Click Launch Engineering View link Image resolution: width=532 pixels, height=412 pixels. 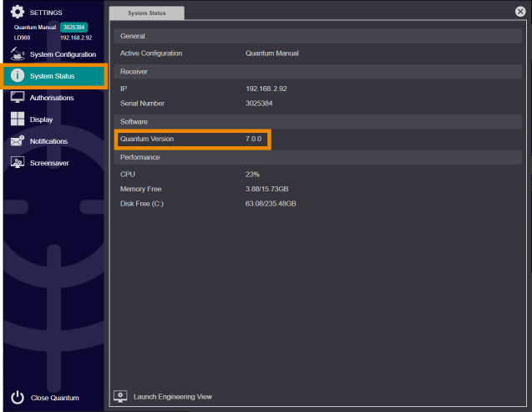173,396
